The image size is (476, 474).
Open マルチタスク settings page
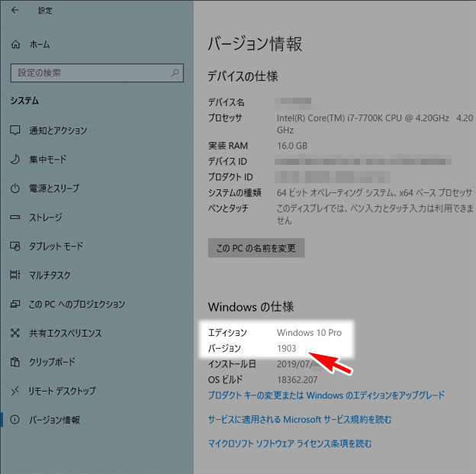coord(50,275)
